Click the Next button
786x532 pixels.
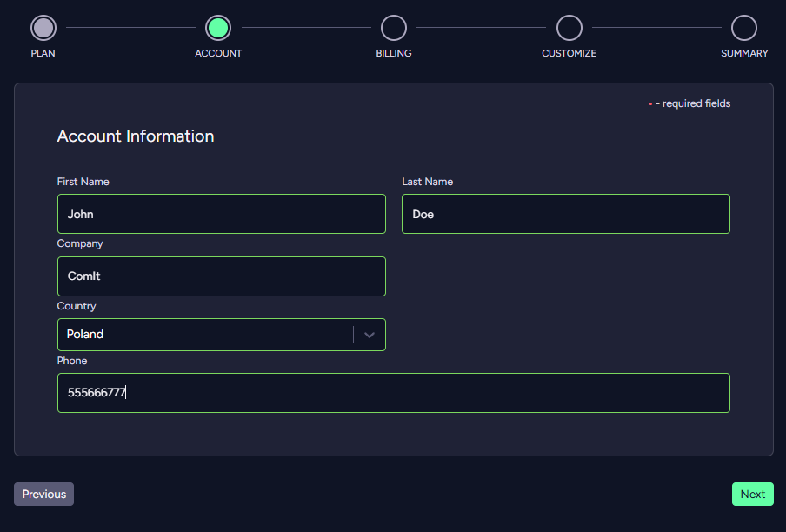coord(752,494)
